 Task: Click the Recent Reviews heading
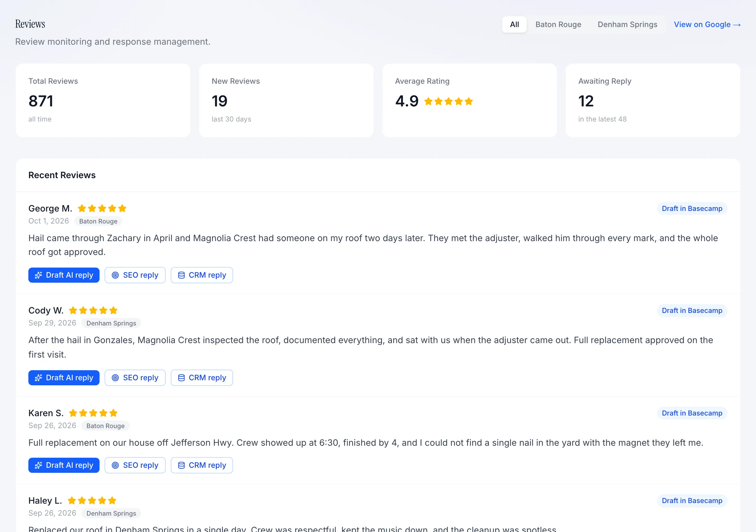(x=62, y=175)
